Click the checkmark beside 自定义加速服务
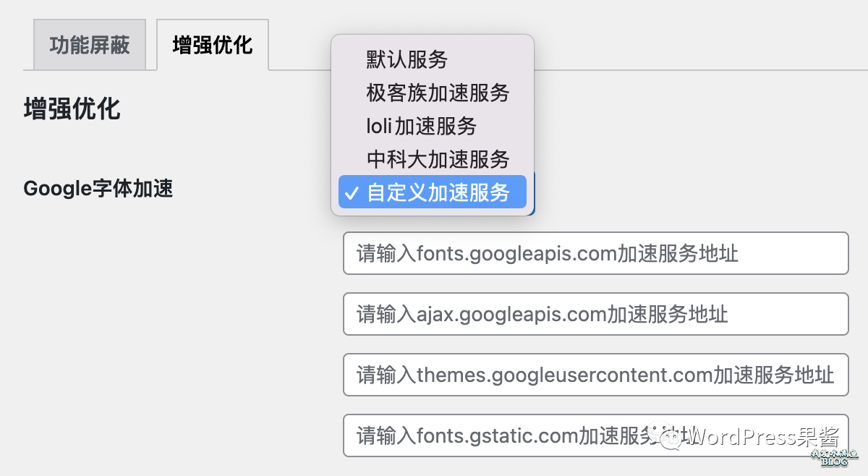Viewport: 868px width, 476px height. click(x=352, y=193)
